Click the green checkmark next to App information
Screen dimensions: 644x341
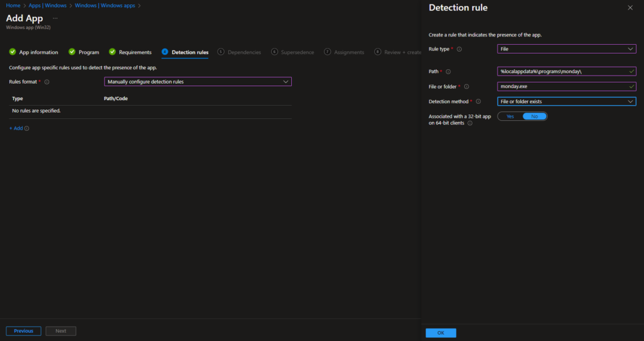13,52
